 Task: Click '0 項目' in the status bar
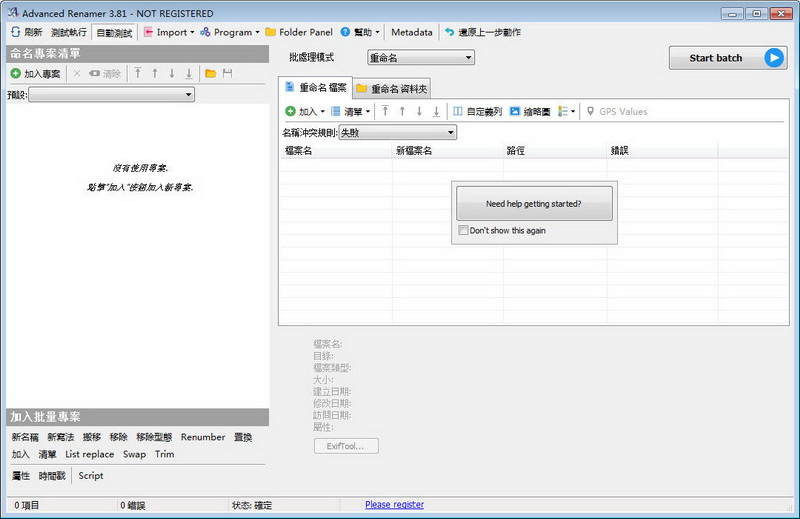coord(27,505)
